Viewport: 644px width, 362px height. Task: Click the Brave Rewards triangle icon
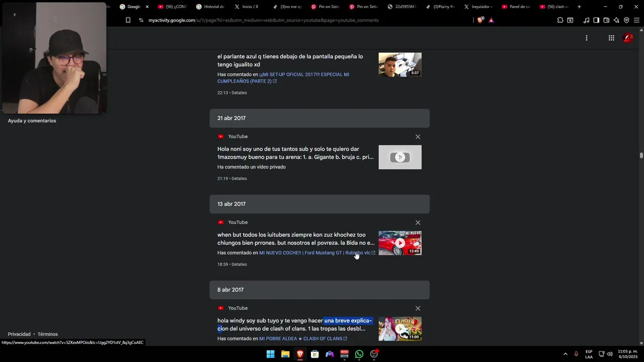point(491,20)
